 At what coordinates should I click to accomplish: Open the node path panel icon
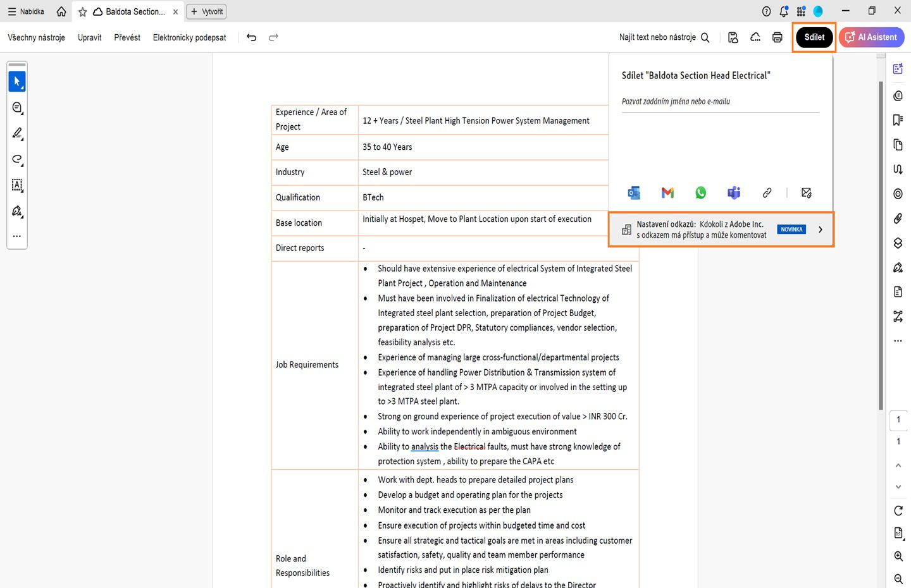point(898,316)
